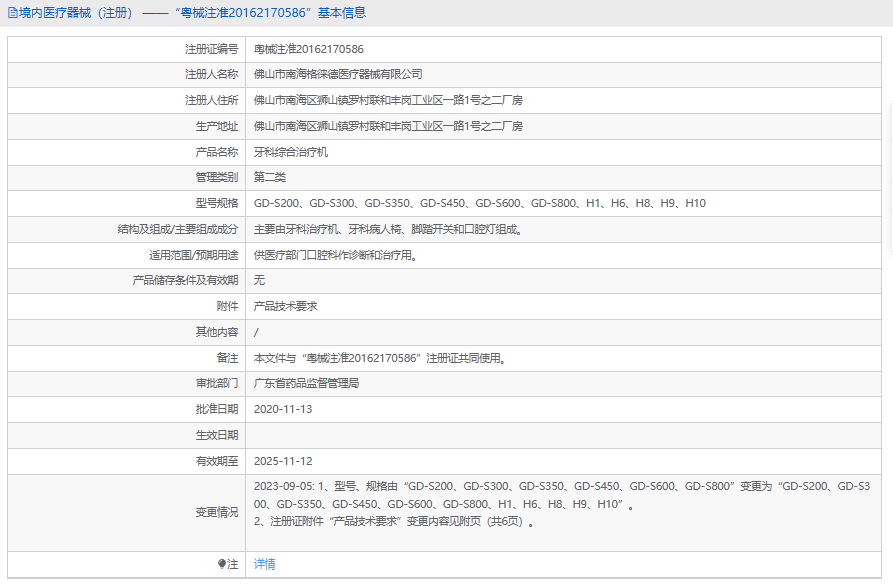
Task: Select the structure text 主要由牙科治疗机
Action: 388,230
